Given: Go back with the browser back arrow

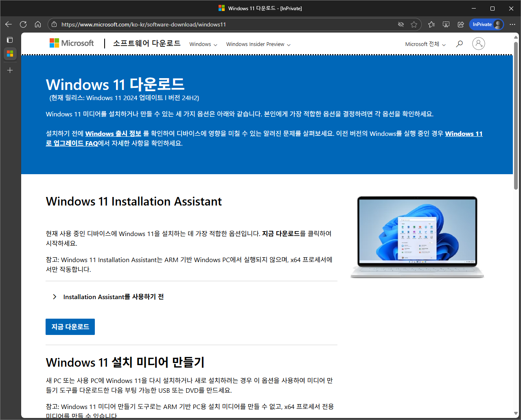Looking at the screenshot, I should [9, 24].
